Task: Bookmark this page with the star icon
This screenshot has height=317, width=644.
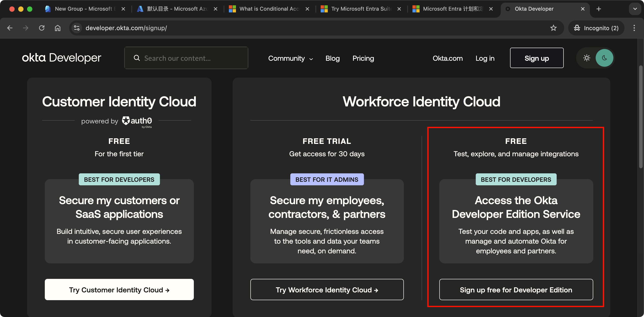Action: [x=554, y=28]
